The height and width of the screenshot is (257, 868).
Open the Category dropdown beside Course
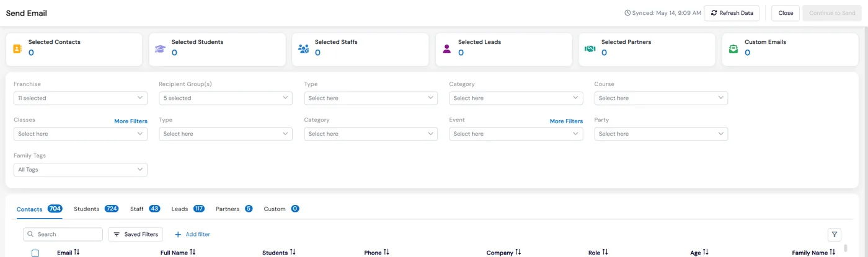tap(516, 98)
